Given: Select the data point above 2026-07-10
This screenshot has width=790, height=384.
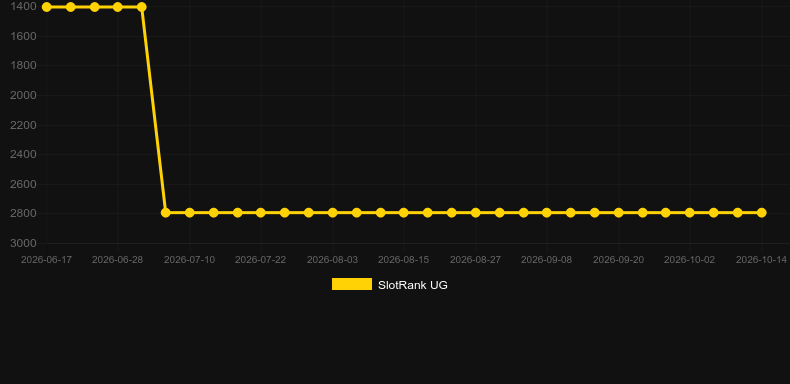Looking at the screenshot, I should point(189,213).
